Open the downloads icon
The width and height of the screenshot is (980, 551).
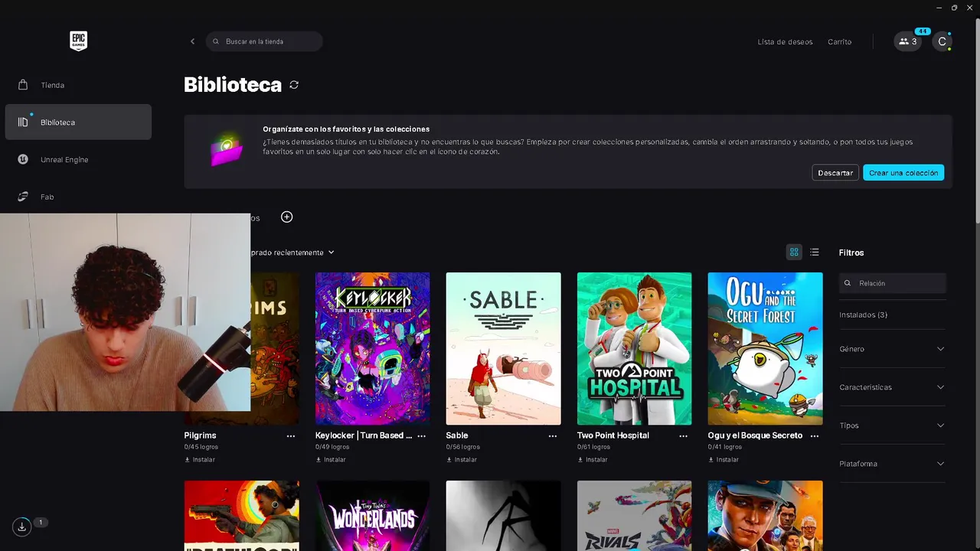[21, 527]
